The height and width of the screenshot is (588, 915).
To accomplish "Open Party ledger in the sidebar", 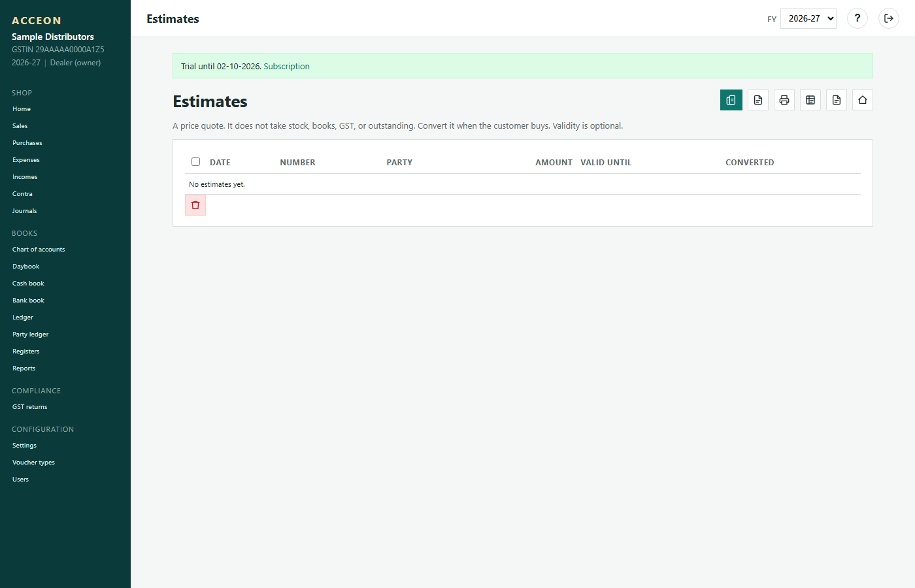I will coord(31,335).
